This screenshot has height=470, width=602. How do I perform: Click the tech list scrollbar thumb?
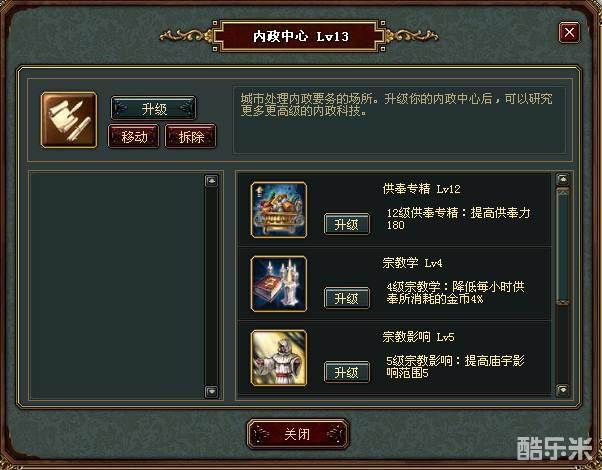click(563, 246)
